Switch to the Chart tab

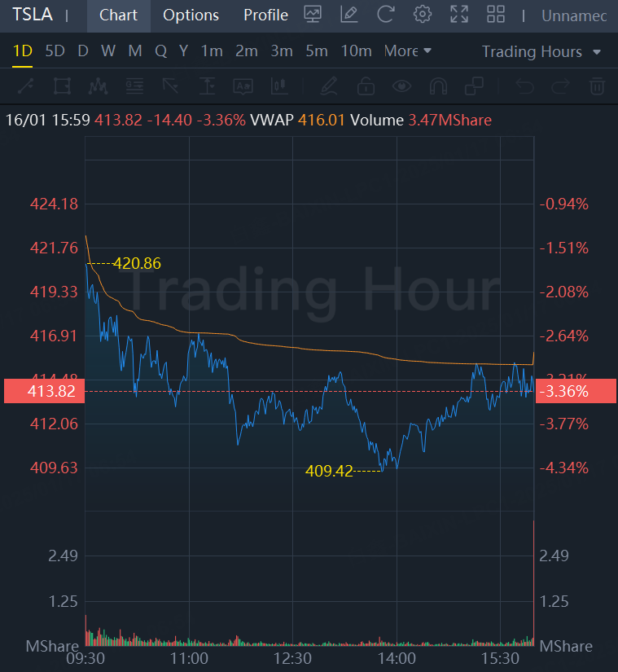[x=119, y=15]
